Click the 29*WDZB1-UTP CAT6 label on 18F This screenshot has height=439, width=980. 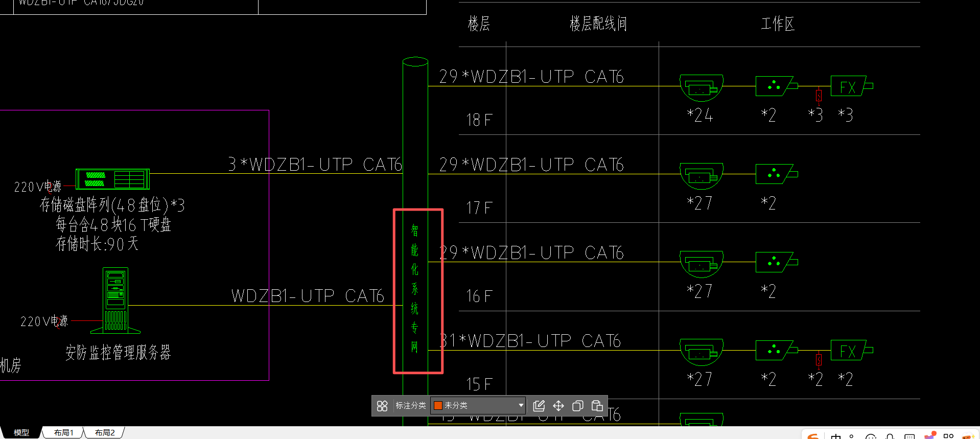531,76
